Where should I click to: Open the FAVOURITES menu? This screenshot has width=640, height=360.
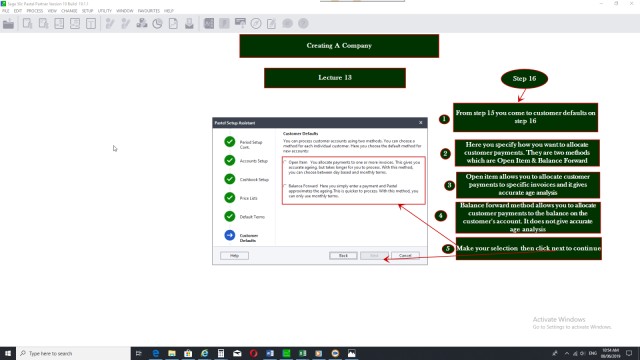[x=149, y=11]
